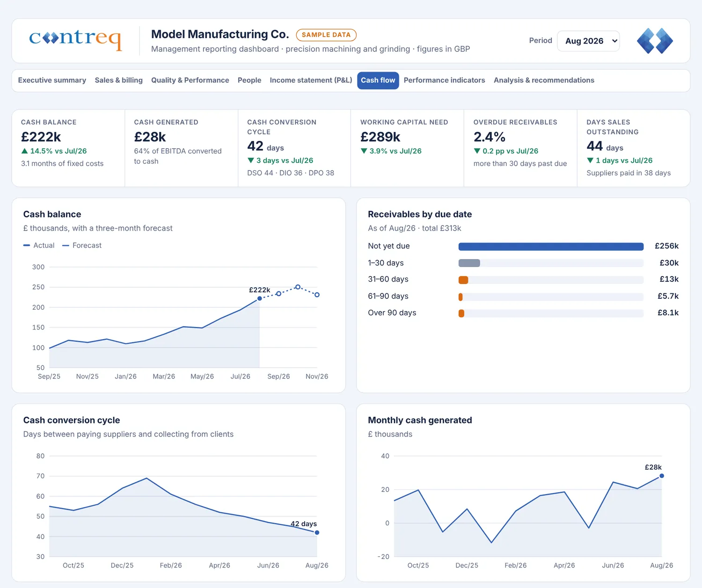
Task: Open the Period dropdown showing Aug 2026
Action: click(588, 41)
